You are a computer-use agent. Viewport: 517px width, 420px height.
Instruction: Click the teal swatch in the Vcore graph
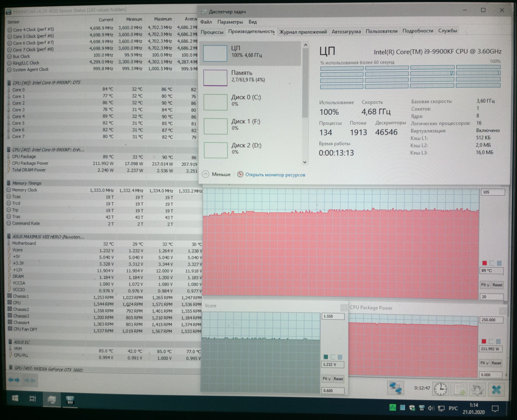tap(326, 357)
